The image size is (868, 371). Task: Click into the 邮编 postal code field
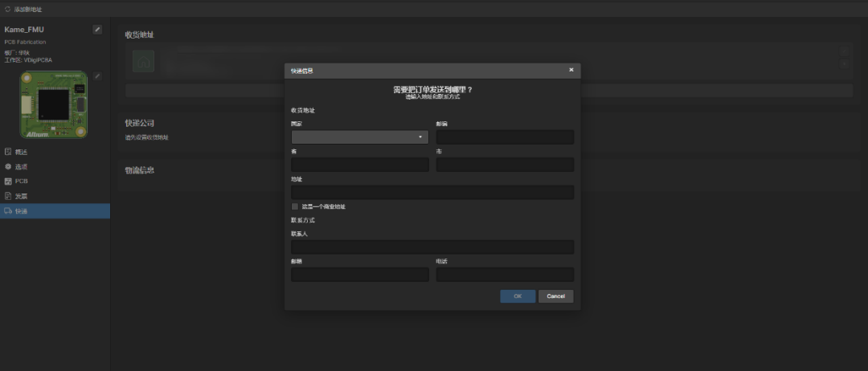tap(505, 137)
